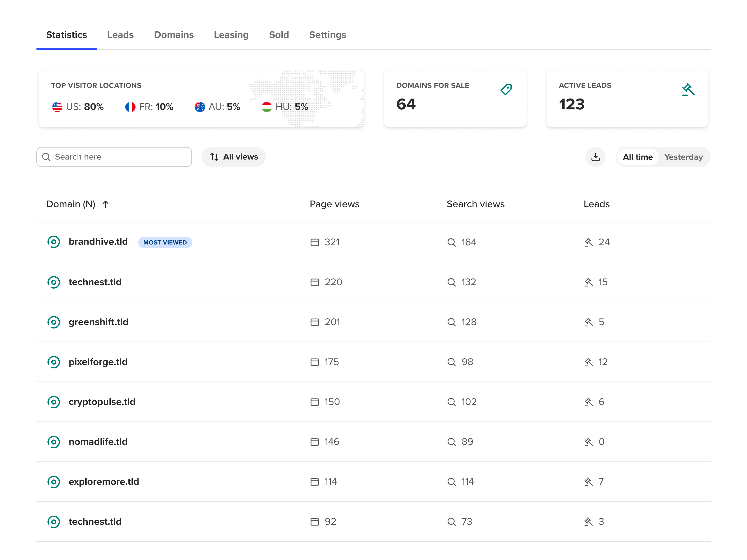Click the leads gavel icon for nomadlife.tld
The height and width of the screenshot is (560, 747).
coord(588,442)
